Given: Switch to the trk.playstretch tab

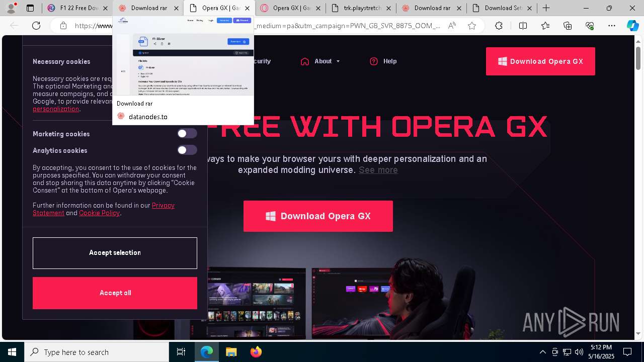Looking at the screenshot, I should point(362,8).
